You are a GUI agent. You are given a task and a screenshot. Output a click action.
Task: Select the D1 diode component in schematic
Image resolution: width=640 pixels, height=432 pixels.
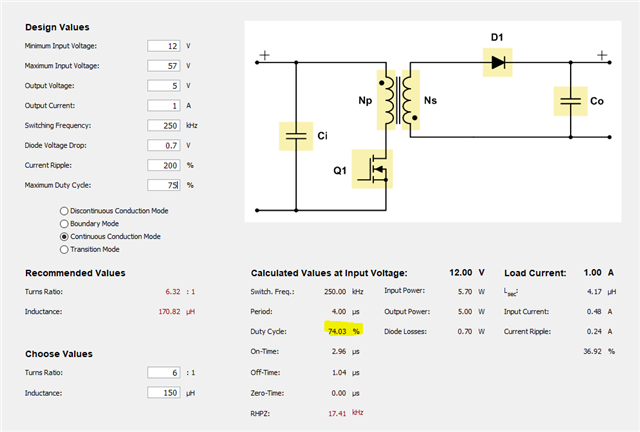pos(497,62)
